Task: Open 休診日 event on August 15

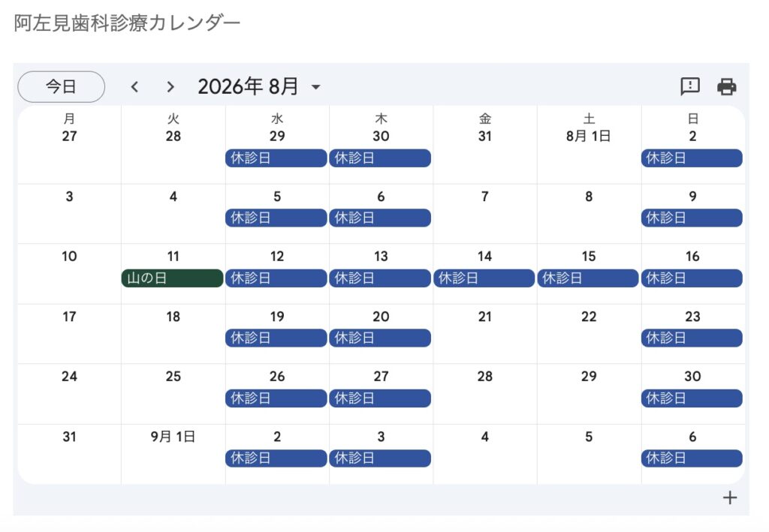Action: [x=588, y=278]
